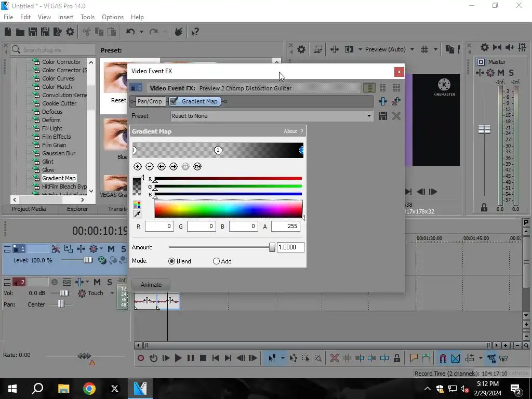The width and height of the screenshot is (532, 399).
Task: Mute video track 1 with M button
Action: 111,249
